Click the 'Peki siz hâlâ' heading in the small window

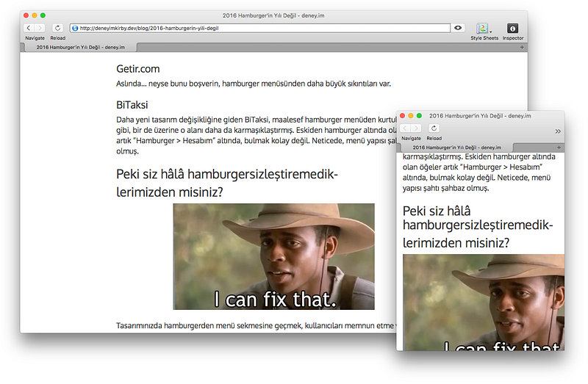click(x=478, y=227)
